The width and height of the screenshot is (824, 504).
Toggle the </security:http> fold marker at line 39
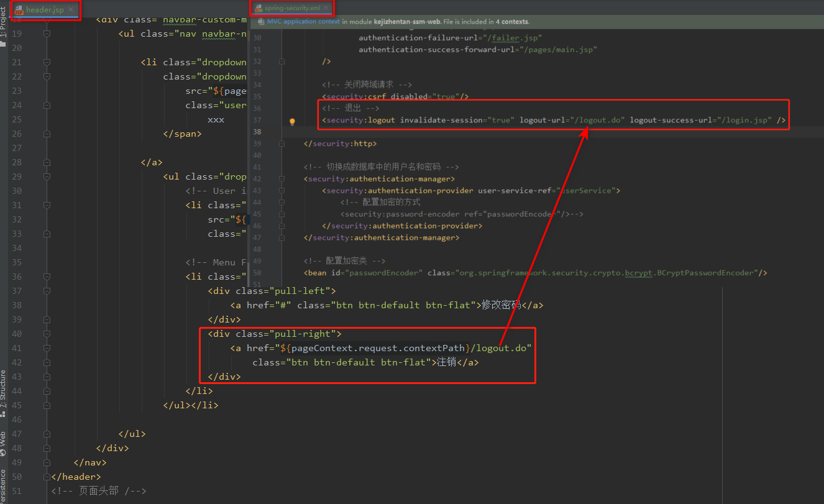(x=282, y=144)
